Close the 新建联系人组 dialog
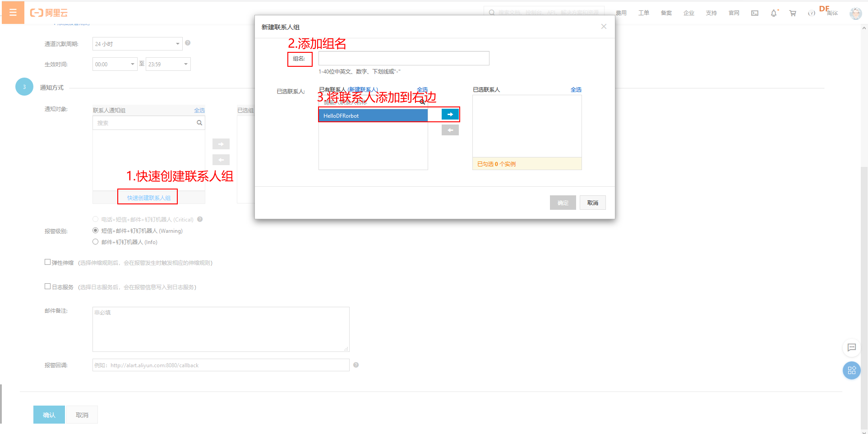Screen dimensions: 868x434 tap(604, 27)
